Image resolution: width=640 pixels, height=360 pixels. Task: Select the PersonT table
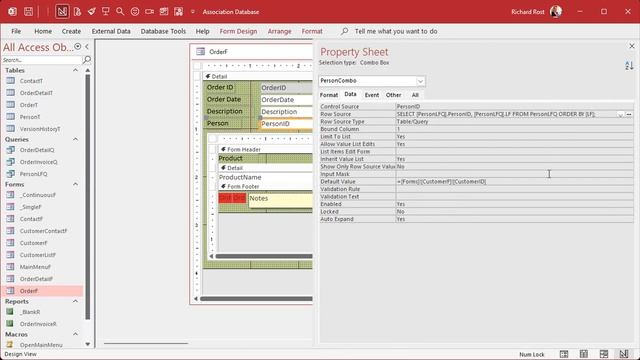[30, 117]
